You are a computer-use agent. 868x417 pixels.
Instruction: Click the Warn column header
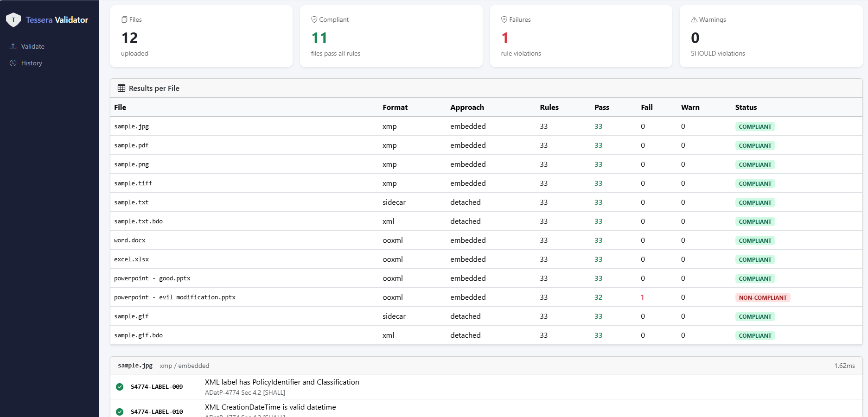click(690, 107)
